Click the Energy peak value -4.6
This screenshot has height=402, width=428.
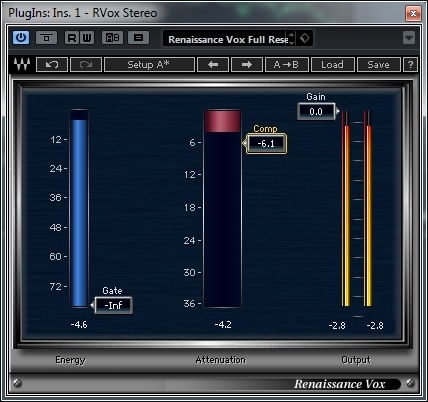79,324
